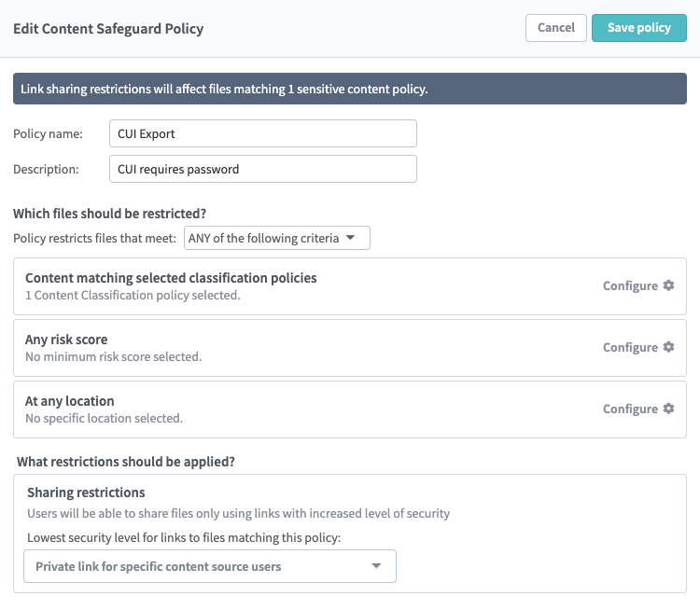
Task: Select the Any risk score criteria row
Action: [x=280, y=348]
